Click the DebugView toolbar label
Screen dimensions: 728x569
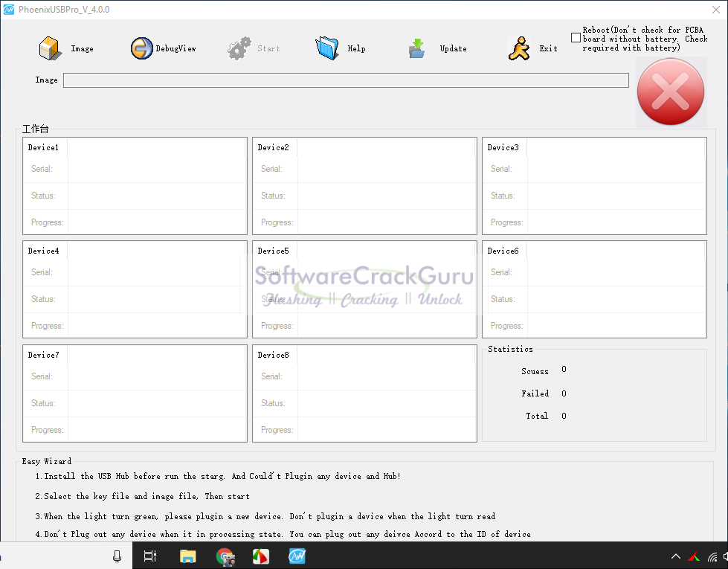coord(176,49)
